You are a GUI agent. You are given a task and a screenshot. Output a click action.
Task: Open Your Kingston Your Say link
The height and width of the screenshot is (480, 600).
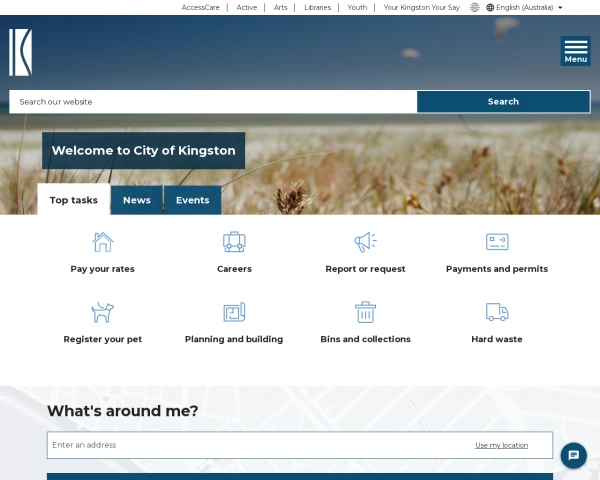[421, 7]
